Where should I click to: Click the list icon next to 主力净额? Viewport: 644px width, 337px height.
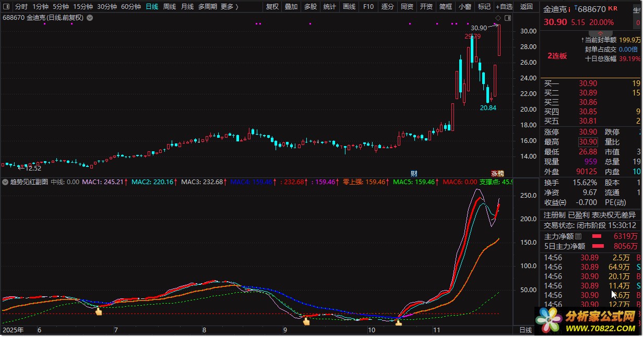(x=578, y=236)
